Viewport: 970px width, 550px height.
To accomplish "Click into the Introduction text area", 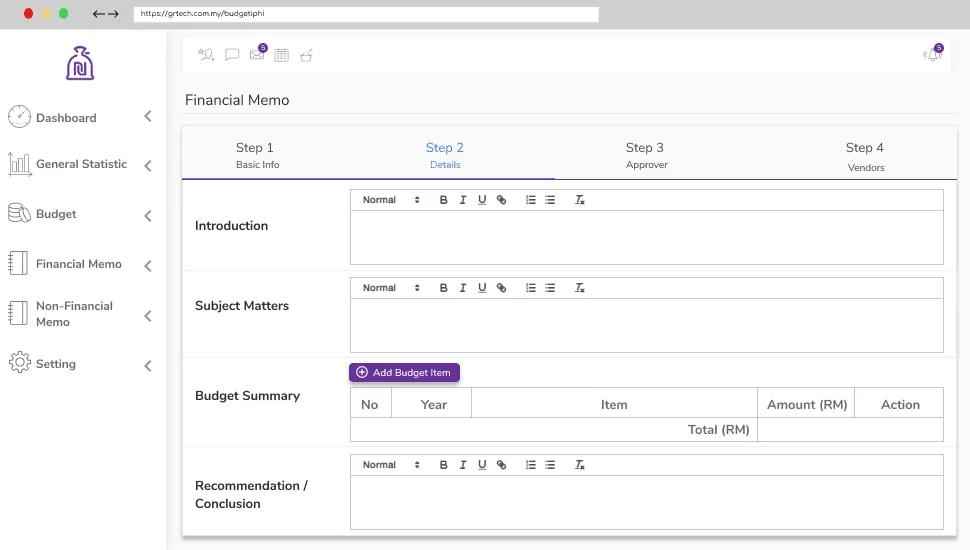I will click(646, 238).
